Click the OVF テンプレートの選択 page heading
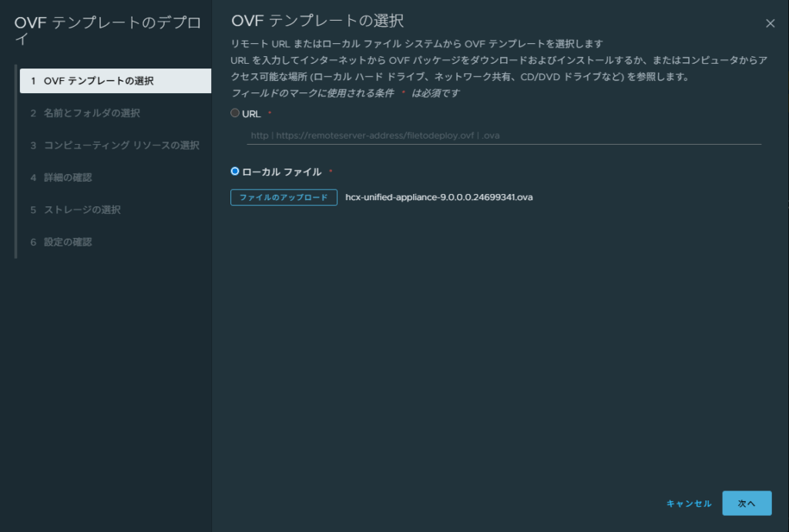Screen dimensions: 789x532 317,21
